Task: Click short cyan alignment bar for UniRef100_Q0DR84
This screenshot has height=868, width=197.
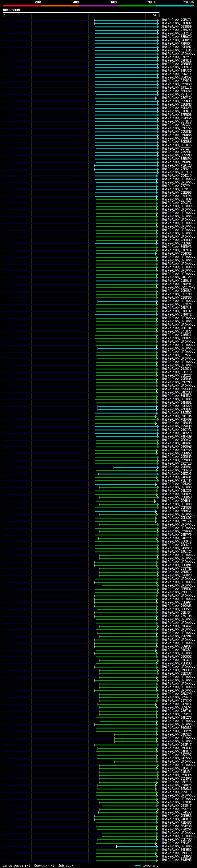Action: point(136,467)
